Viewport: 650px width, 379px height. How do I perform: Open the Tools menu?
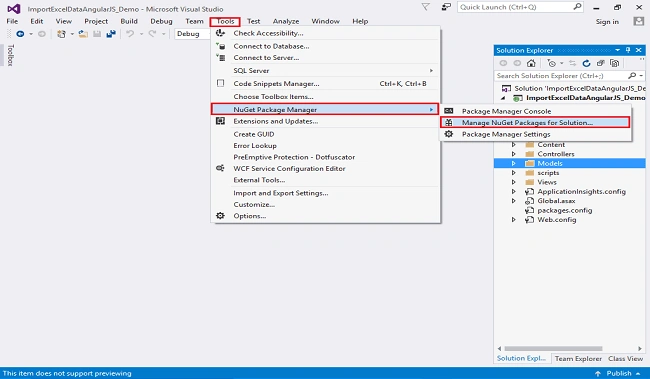pyautogui.click(x=225, y=22)
